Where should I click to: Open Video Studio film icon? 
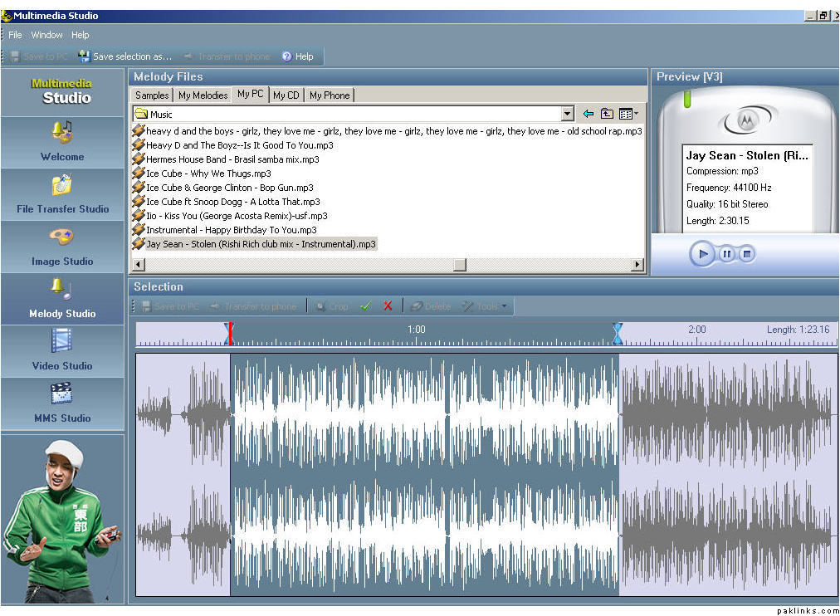[62, 341]
